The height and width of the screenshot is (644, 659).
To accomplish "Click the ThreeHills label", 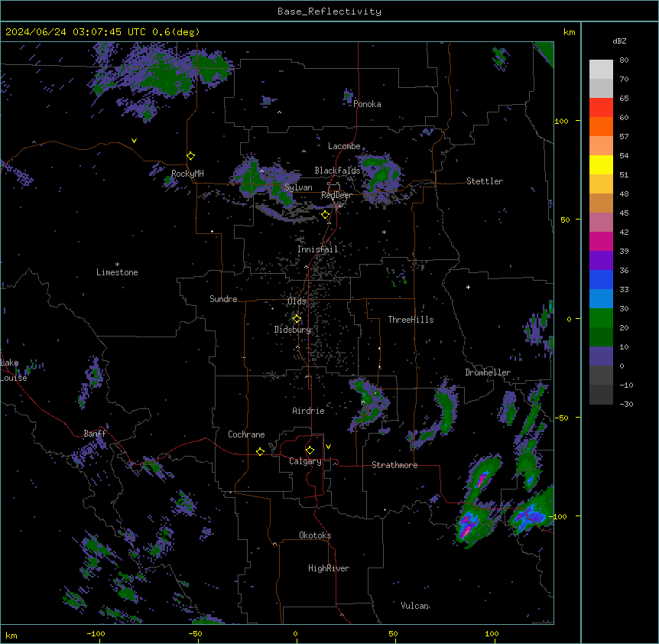I will click(x=411, y=320).
